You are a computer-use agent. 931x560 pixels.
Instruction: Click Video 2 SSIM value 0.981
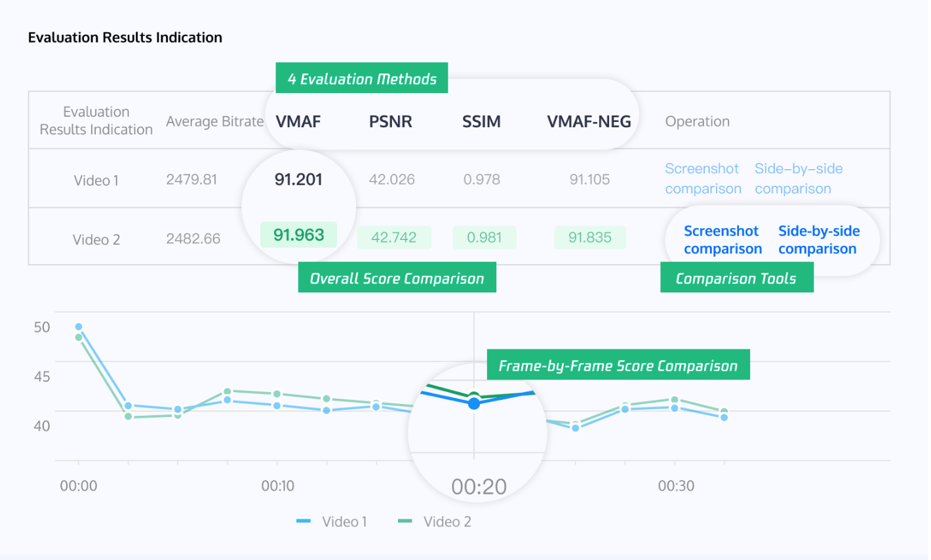coord(485,237)
